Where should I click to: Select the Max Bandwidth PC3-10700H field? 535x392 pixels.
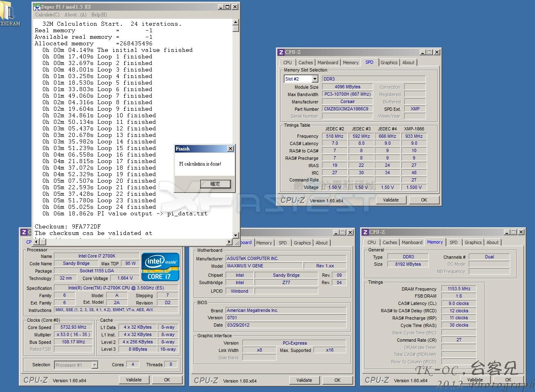(347, 94)
